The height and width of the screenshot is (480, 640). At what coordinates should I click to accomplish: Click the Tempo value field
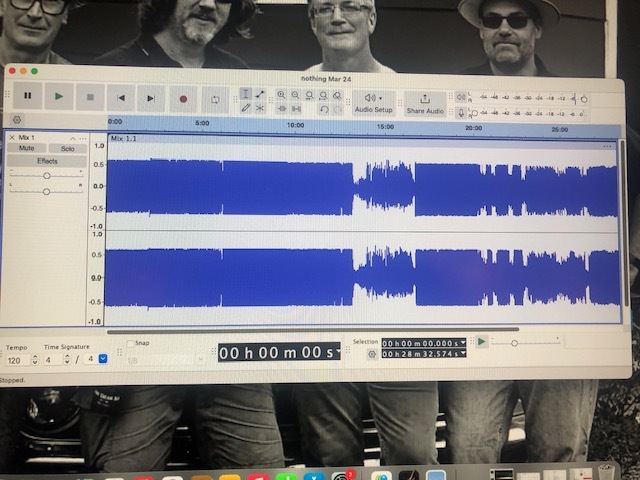point(18,360)
